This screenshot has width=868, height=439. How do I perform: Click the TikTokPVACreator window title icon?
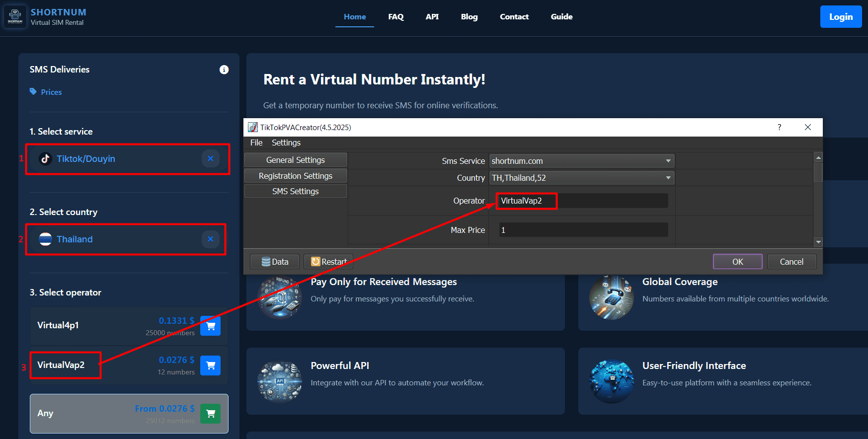253,127
